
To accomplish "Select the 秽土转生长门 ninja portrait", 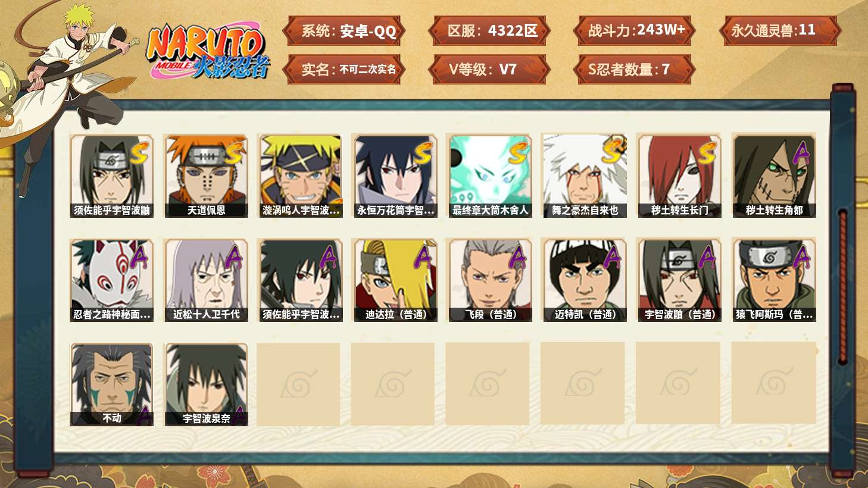I will [679, 176].
